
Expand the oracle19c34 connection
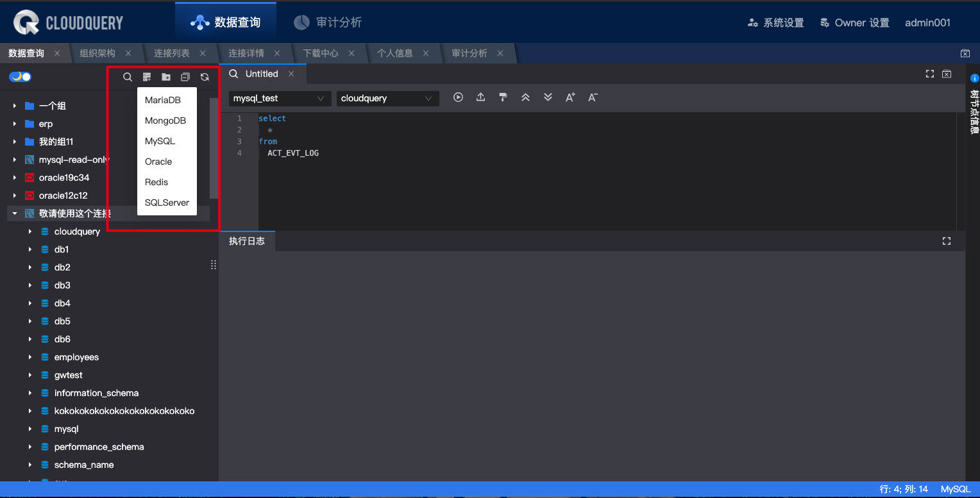tap(15, 178)
